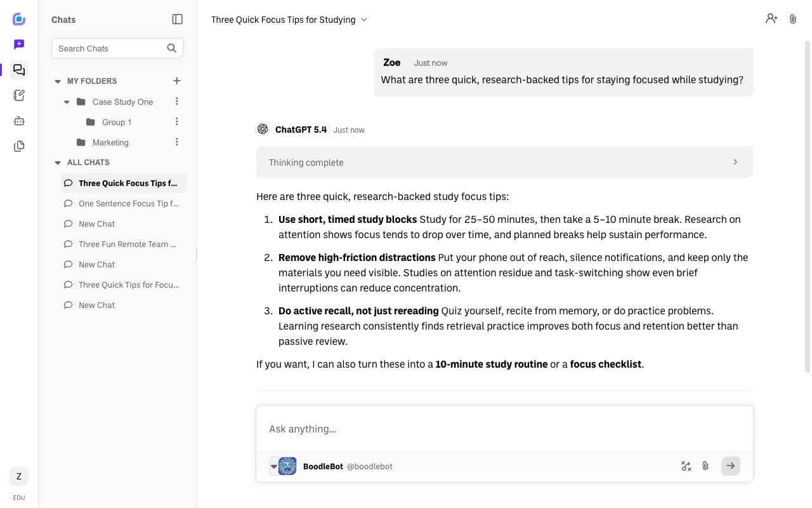Start a new chat from sidebar icon

click(x=19, y=44)
